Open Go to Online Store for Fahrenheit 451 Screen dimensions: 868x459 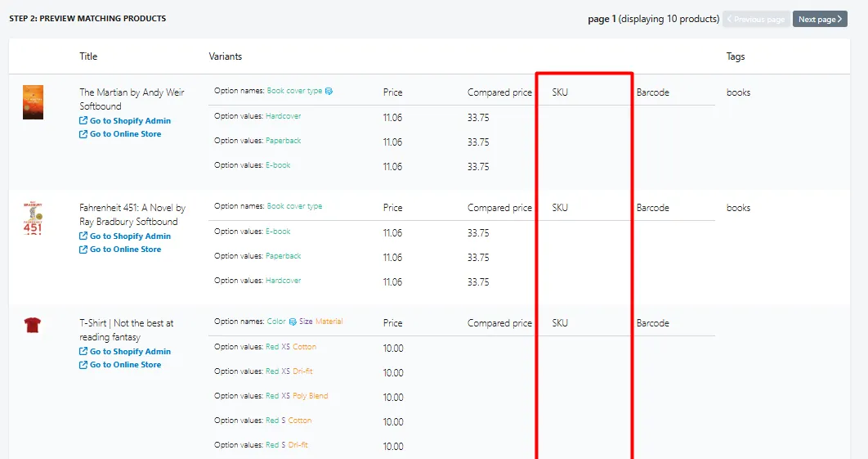[x=126, y=249]
